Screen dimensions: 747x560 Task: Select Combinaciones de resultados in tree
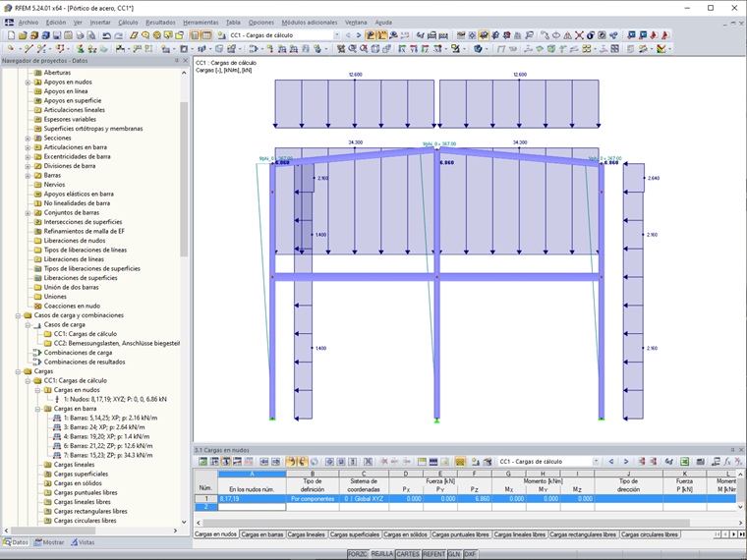(x=85, y=362)
